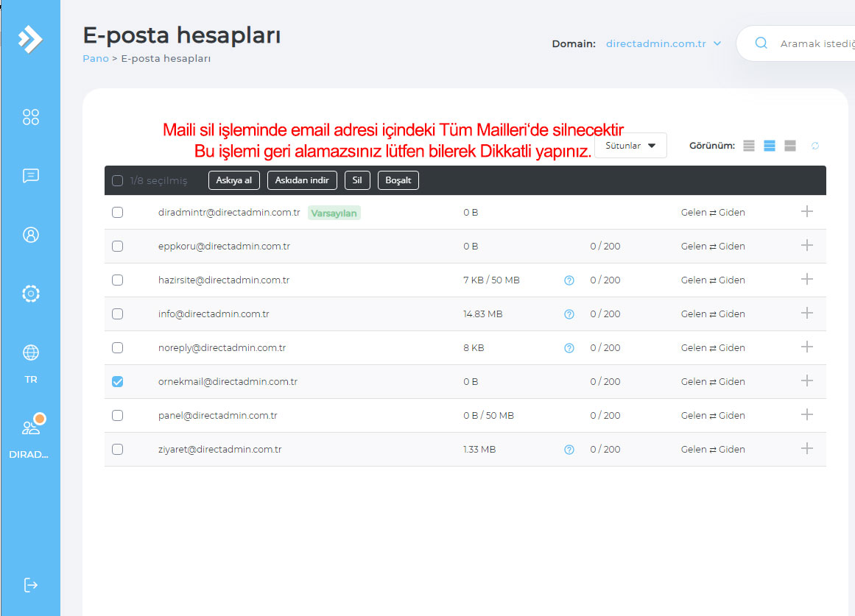
Task: Click the info@directadmin.com.tr address
Action: click(214, 314)
